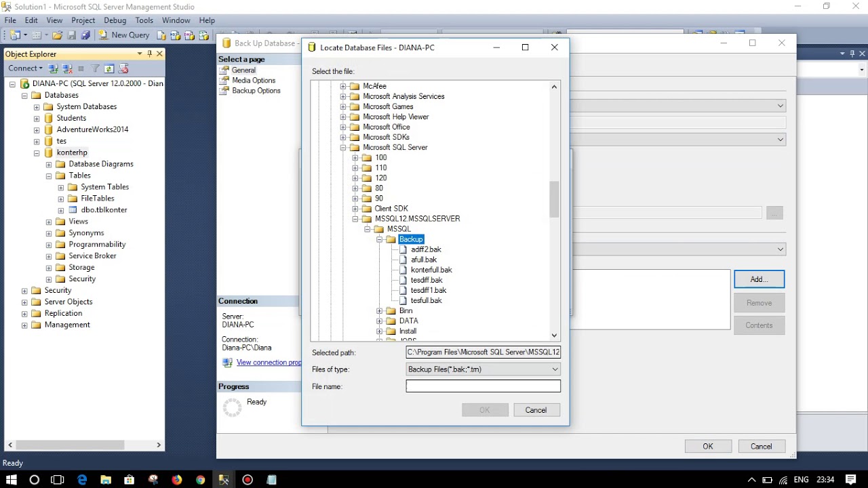Expand dbo.tblkonter table node

coord(61,210)
